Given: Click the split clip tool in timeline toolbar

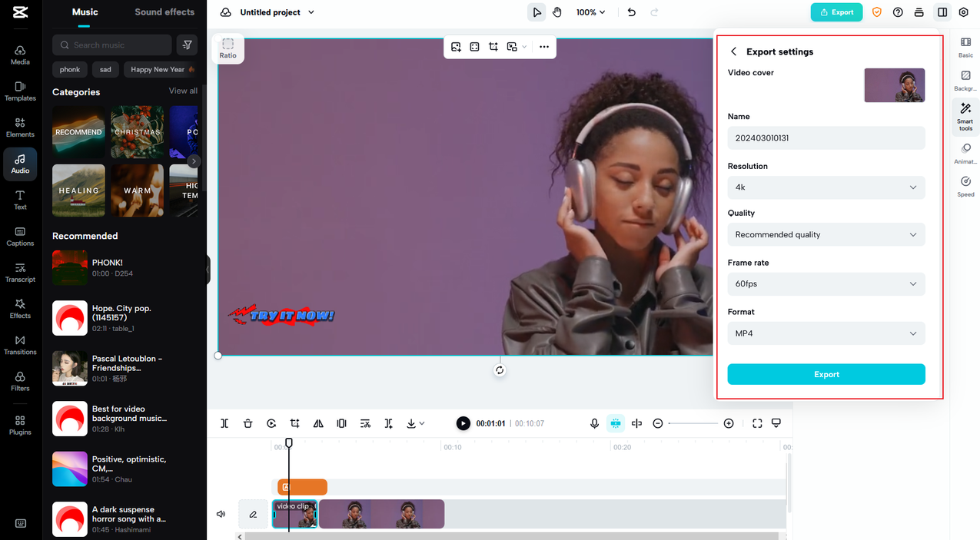Looking at the screenshot, I should [x=224, y=423].
